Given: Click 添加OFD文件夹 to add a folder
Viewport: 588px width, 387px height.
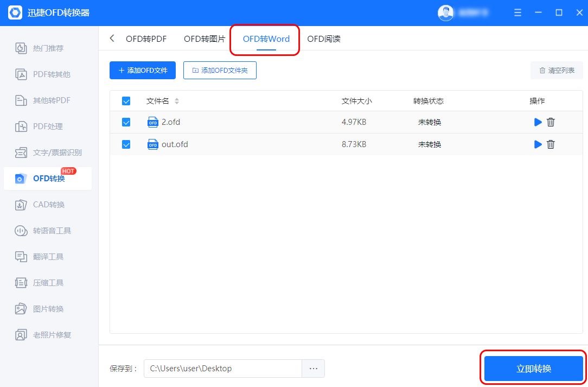Looking at the screenshot, I should (x=220, y=70).
